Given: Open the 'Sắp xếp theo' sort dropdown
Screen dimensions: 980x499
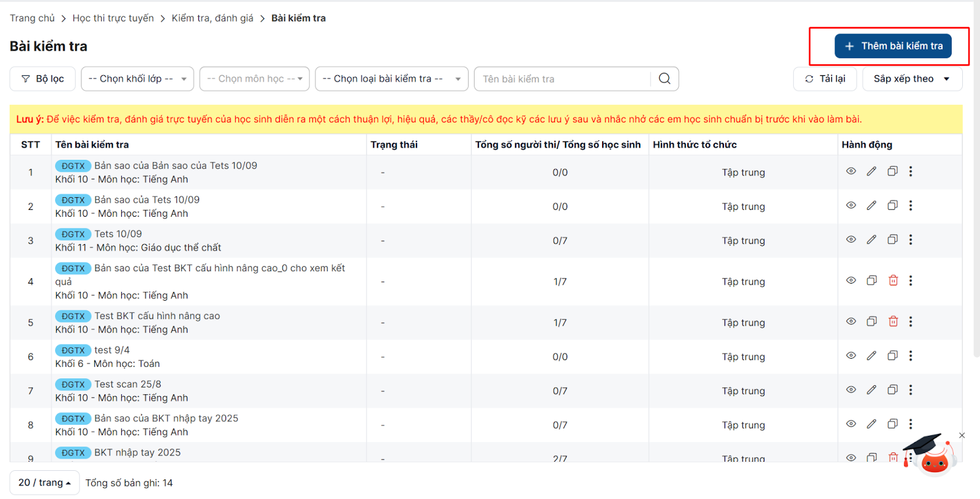Looking at the screenshot, I should [912, 79].
